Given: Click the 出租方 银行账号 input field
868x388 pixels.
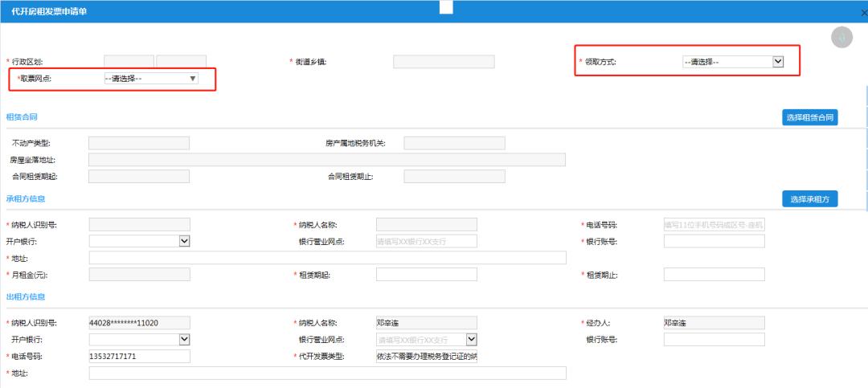Looking at the screenshot, I should [x=714, y=339].
